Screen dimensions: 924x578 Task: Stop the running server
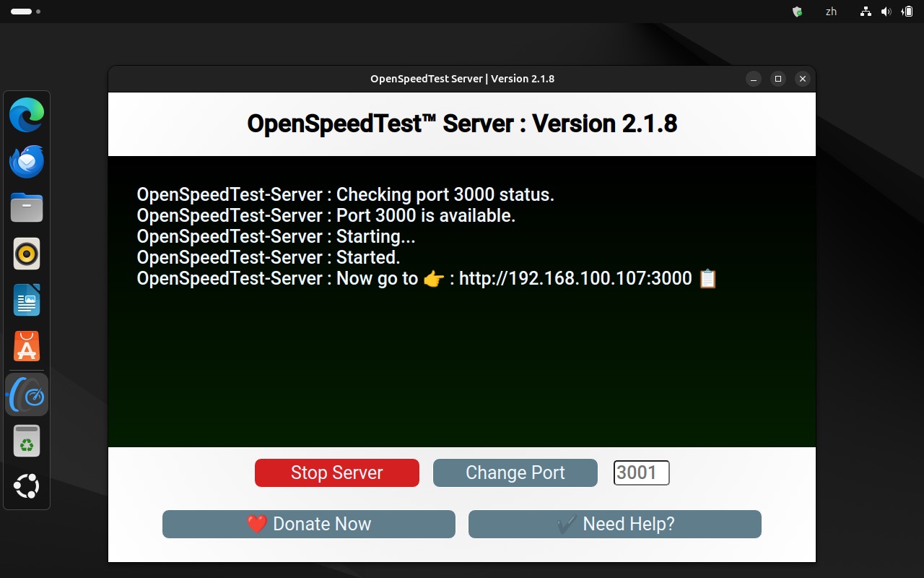[x=337, y=473]
